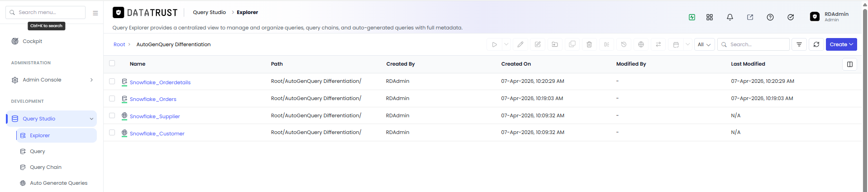Select Explorer in the sidebar
The image size is (868, 192).
tap(56, 135)
